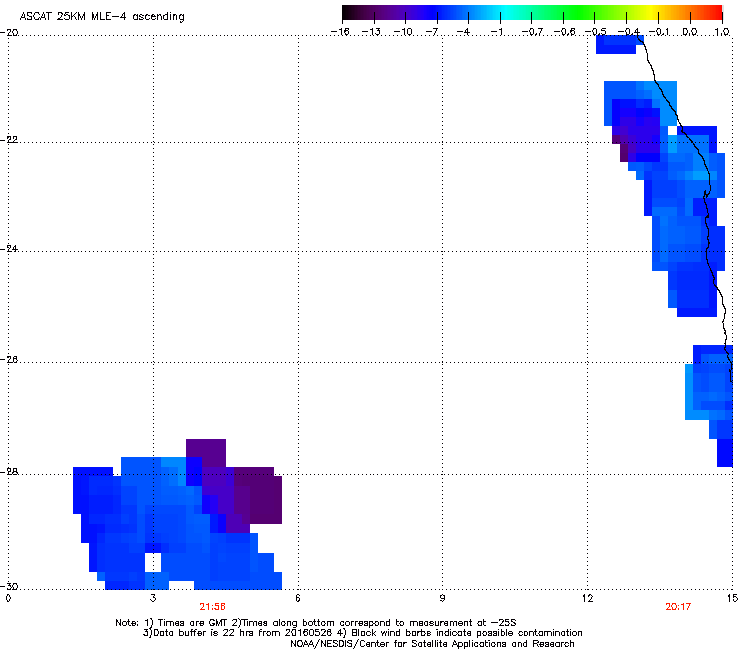Click the dark purple data patch near 28S 5E

pos(257,496)
